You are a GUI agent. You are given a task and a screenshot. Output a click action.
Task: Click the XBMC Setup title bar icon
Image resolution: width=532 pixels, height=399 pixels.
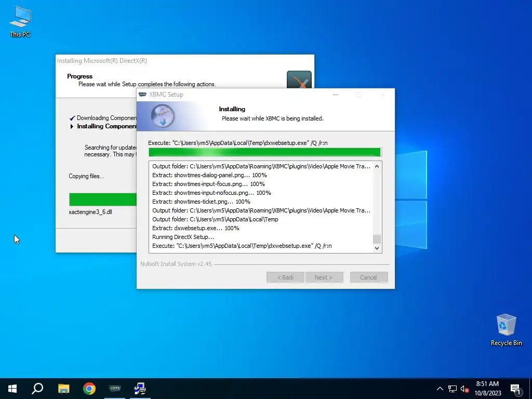(143, 95)
